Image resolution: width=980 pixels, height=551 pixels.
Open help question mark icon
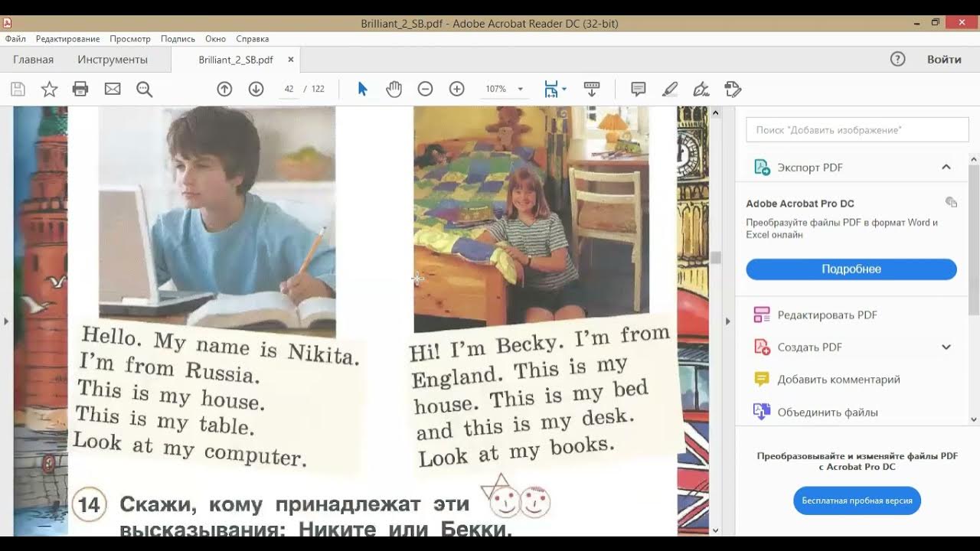point(898,60)
